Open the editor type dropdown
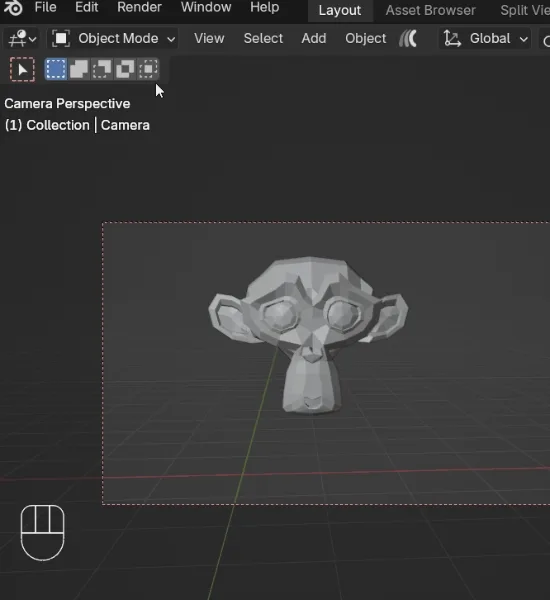The image size is (550, 600). click(x=22, y=39)
